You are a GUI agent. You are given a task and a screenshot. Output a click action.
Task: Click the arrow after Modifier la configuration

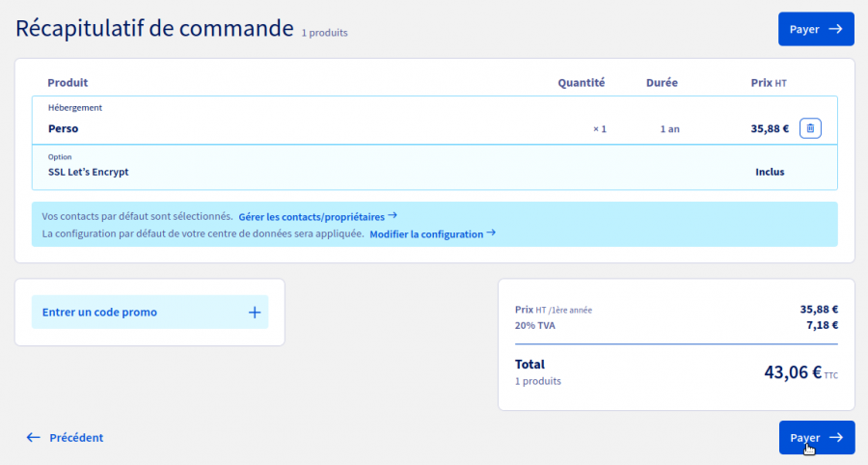click(x=491, y=233)
